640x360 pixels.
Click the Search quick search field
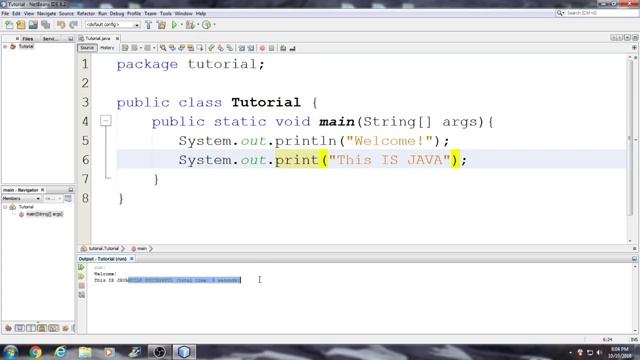coord(597,13)
